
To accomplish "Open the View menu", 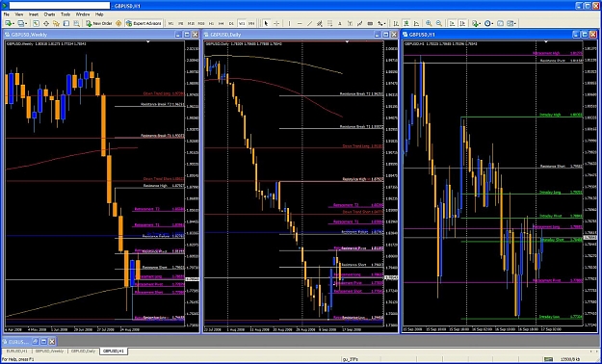I will (19, 14).
